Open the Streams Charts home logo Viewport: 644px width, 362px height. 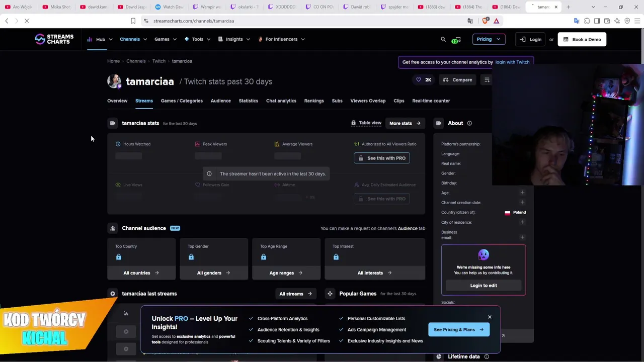tap(54, 39)
